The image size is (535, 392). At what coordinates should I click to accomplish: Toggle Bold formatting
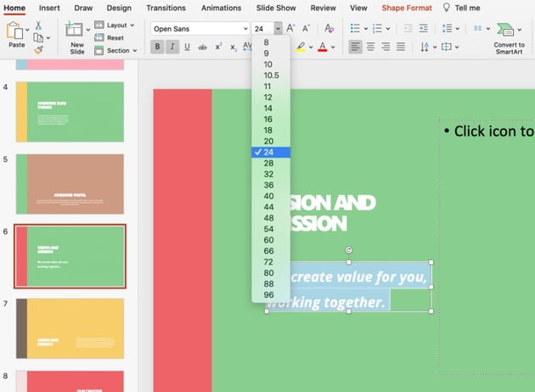158,47
